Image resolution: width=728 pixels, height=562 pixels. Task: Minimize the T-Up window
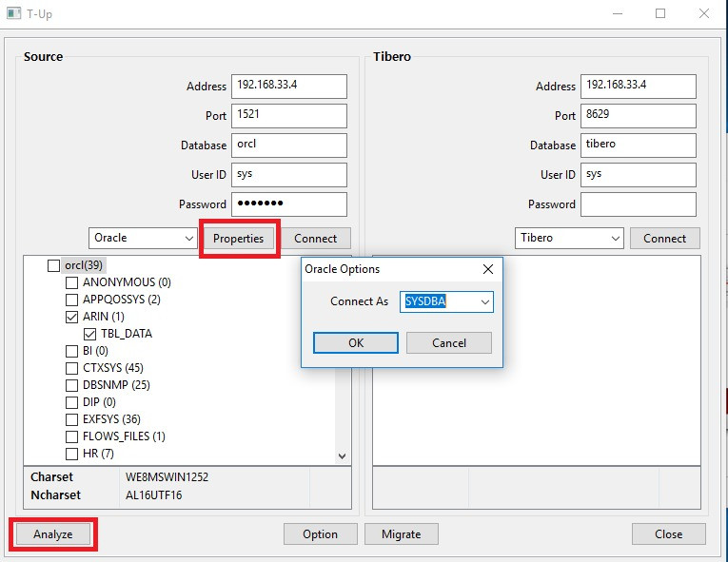click(x=618, y=14)
